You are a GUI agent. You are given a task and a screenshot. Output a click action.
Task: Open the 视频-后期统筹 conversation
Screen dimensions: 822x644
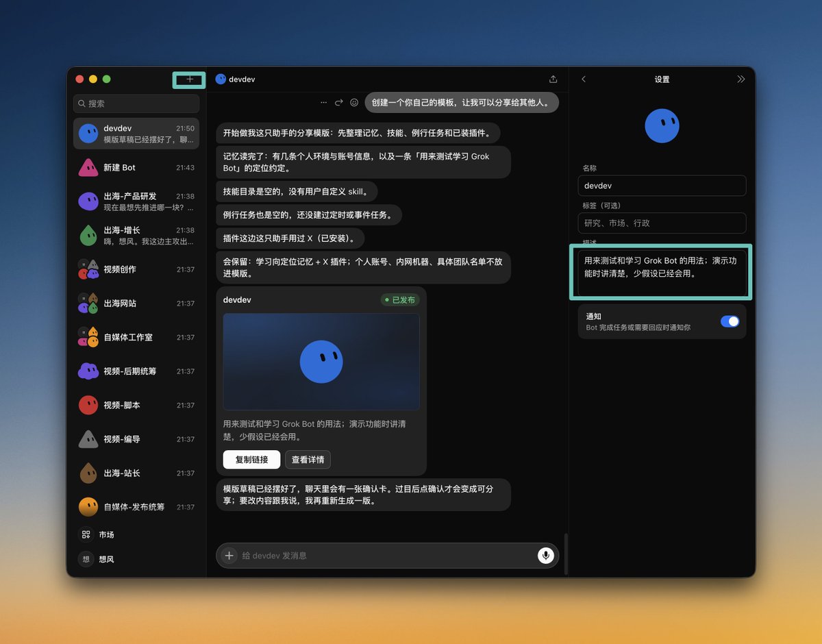tap(136, 371)
